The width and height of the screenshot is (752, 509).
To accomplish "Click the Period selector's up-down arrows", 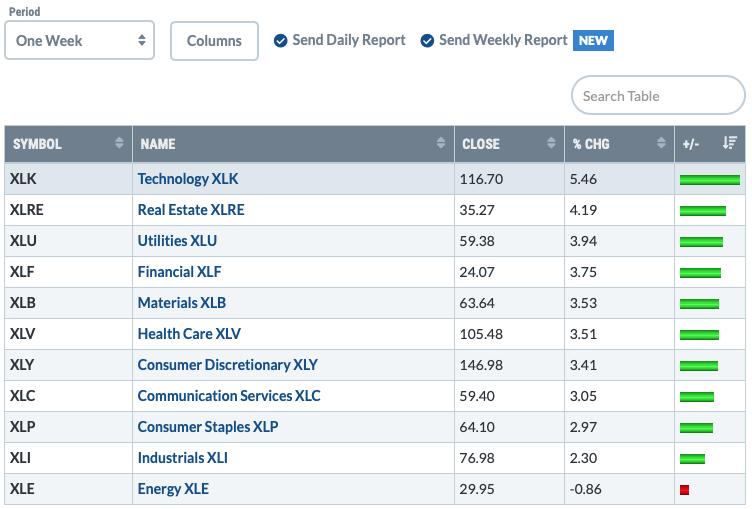I will click(141, 40).
